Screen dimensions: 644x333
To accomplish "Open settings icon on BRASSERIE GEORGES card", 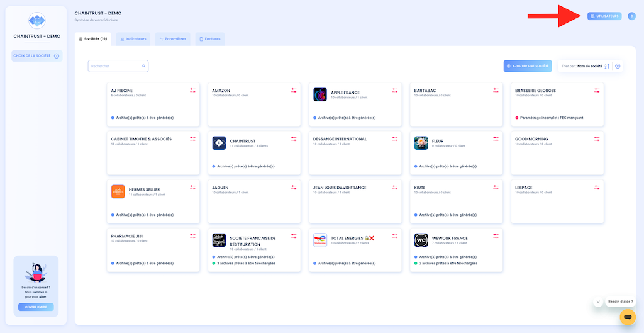I will pyautogui.click(x=597, y=91).
